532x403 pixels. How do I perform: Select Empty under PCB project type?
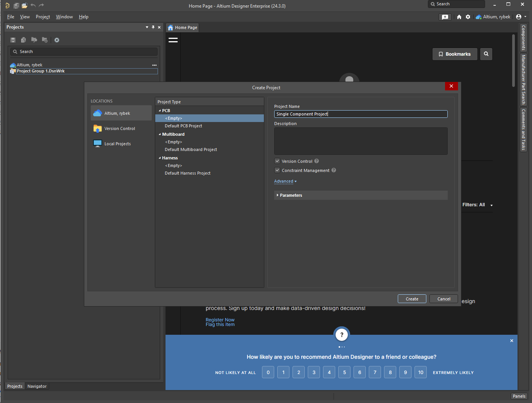[x=209, y=118]
